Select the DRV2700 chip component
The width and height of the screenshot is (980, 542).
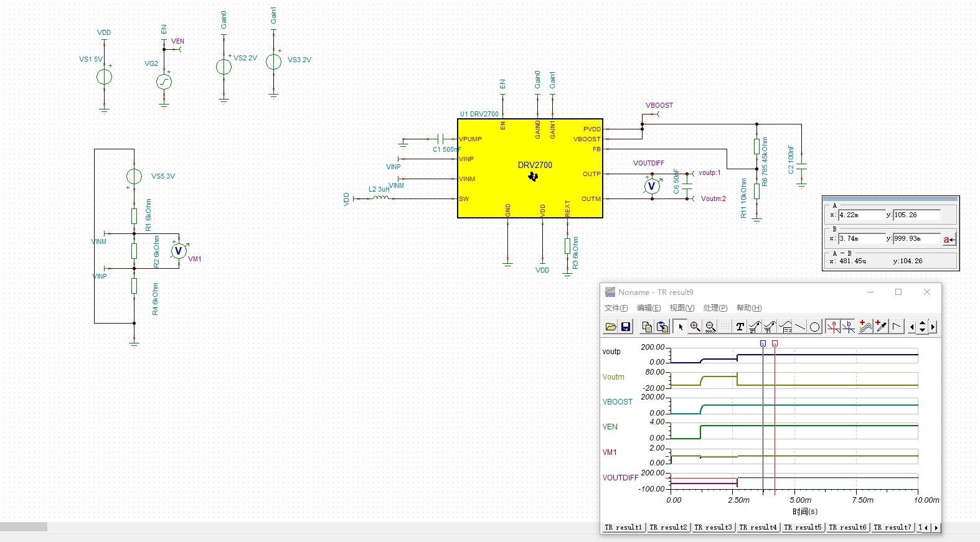[x=530, y=169]
